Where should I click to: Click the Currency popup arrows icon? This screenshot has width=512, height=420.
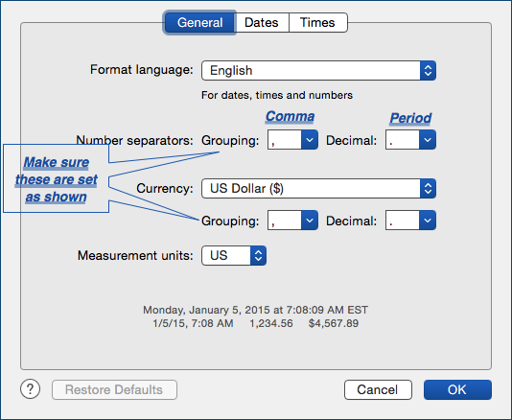(428, 188)
